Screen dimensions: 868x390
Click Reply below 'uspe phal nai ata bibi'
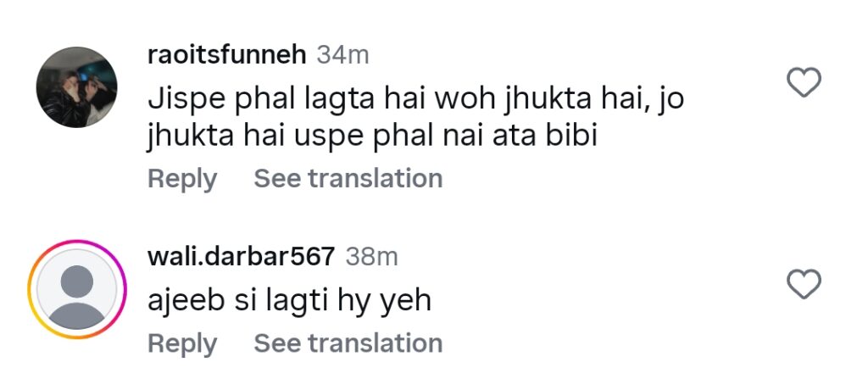coord(182,179)
